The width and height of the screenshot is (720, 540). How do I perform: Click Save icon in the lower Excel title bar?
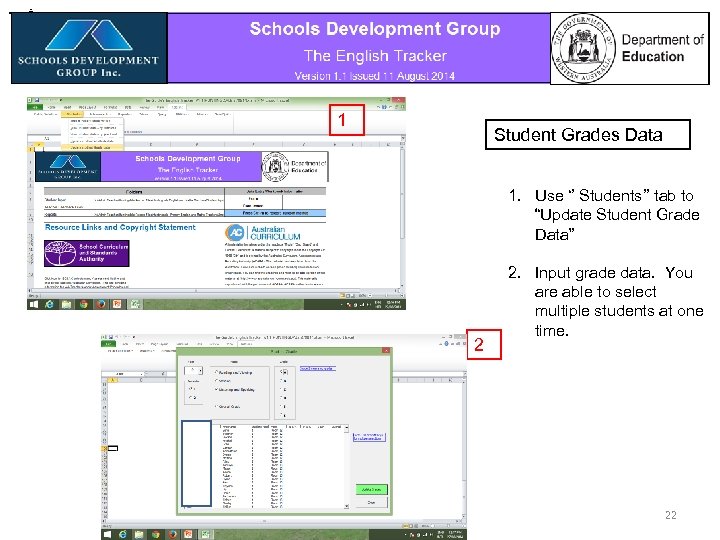(111, 338)
